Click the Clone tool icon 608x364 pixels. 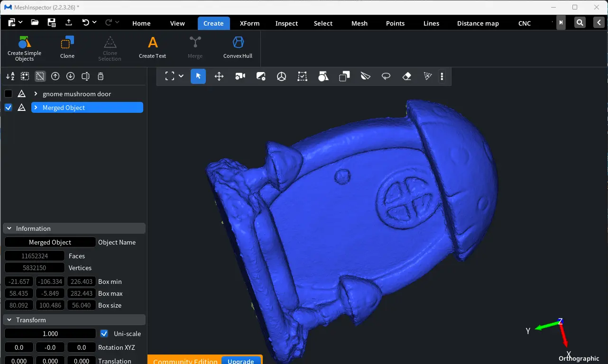pyautogui.click(x=67, y=43)
